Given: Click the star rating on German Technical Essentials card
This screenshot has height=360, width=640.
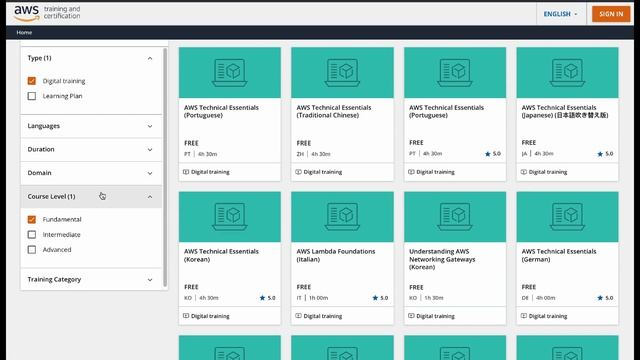Looking at the screenshot, I should point(605,298).
